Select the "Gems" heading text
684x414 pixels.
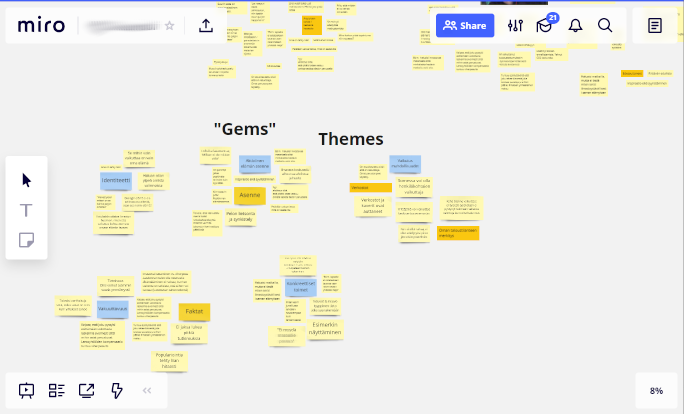(244, 128)
